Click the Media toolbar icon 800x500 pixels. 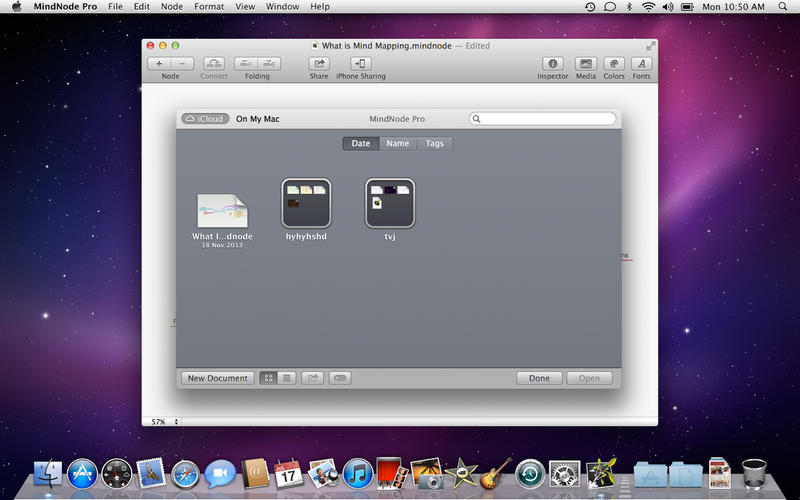tap(585, 63)
